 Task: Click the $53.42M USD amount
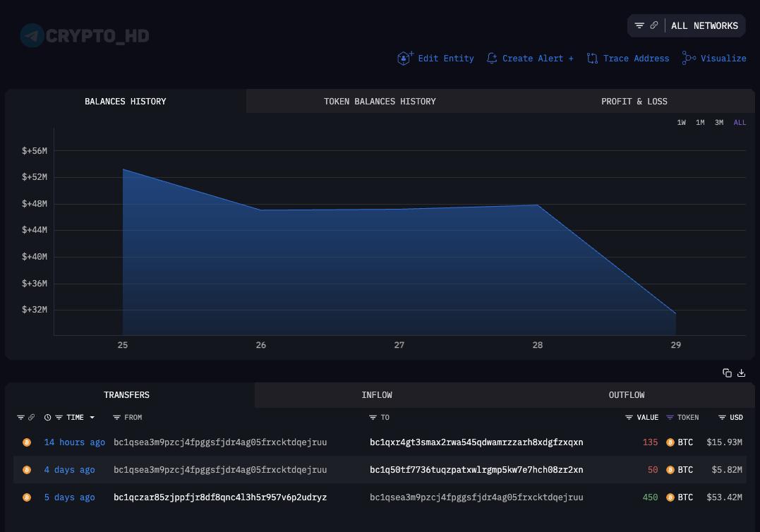click(724, 497)
